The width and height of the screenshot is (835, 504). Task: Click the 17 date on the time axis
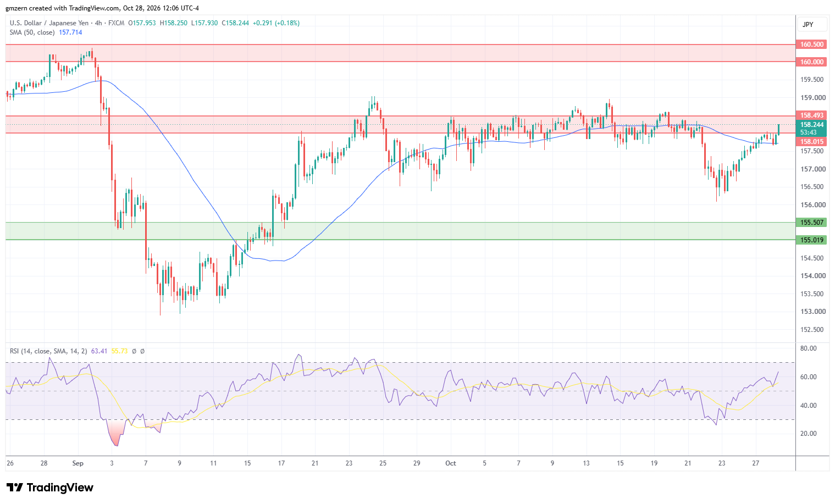[x=281, y=463]
